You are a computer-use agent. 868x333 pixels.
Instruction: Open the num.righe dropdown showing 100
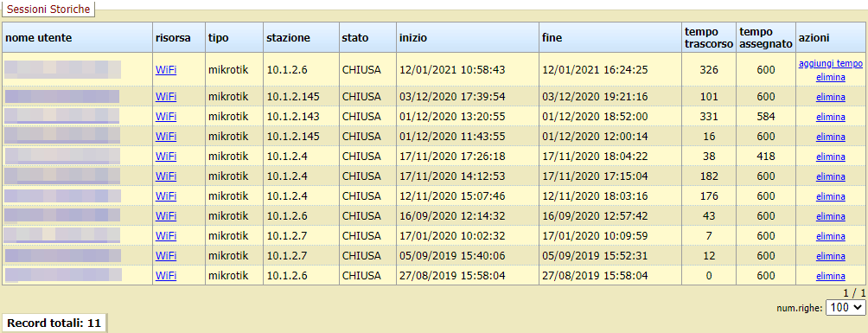pyautogui.click(x=846, y=308)
